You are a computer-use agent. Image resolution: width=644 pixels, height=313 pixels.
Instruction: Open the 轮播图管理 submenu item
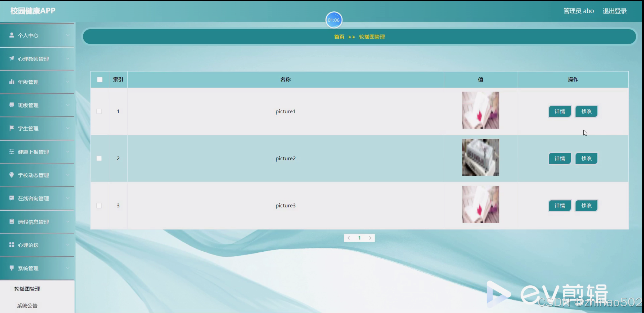(x=27, y=289)
